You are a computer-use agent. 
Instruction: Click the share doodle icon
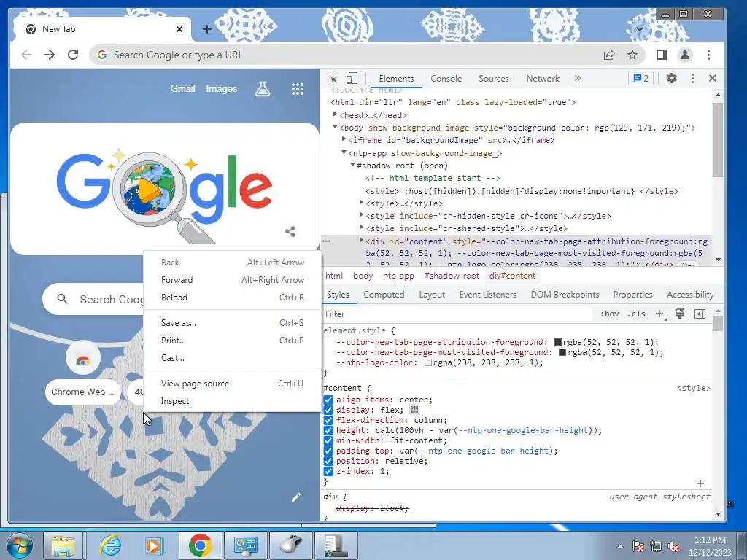point(290,231)
